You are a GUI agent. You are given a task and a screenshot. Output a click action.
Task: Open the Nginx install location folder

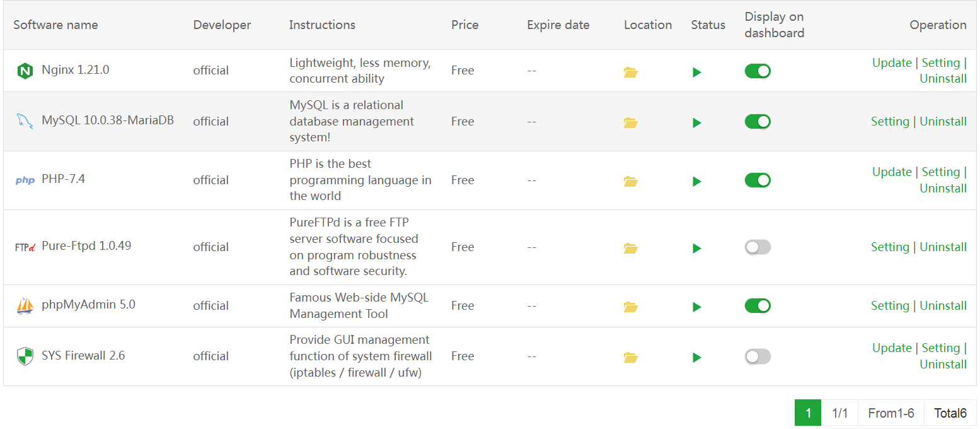(630, 72)
